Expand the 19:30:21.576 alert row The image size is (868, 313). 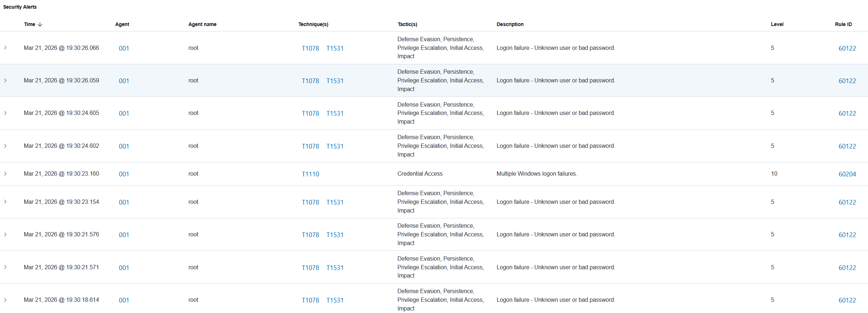[x=5, y=235]
